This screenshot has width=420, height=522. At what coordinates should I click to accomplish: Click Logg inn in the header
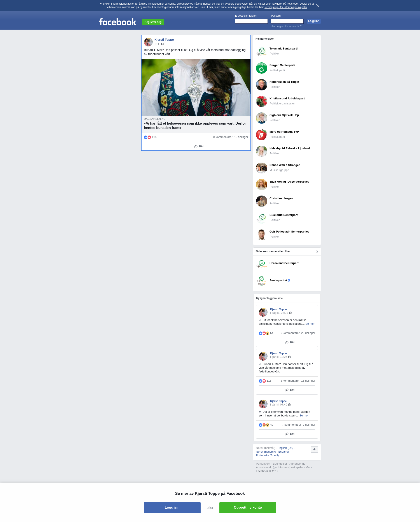point(313,21)
